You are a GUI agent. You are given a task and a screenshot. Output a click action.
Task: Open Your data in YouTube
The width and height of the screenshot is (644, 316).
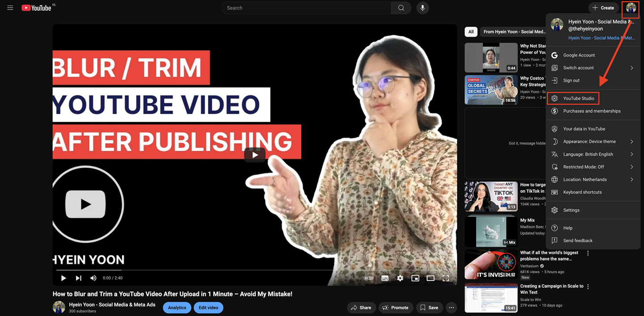pos(593,129)
